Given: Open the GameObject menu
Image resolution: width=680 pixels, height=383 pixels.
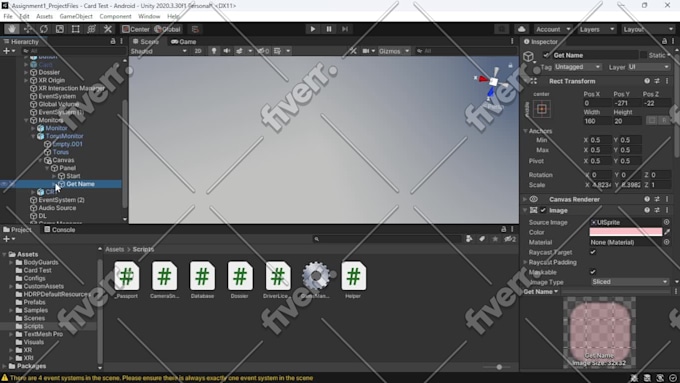Looking at the screenshot, I should point(76,16).
